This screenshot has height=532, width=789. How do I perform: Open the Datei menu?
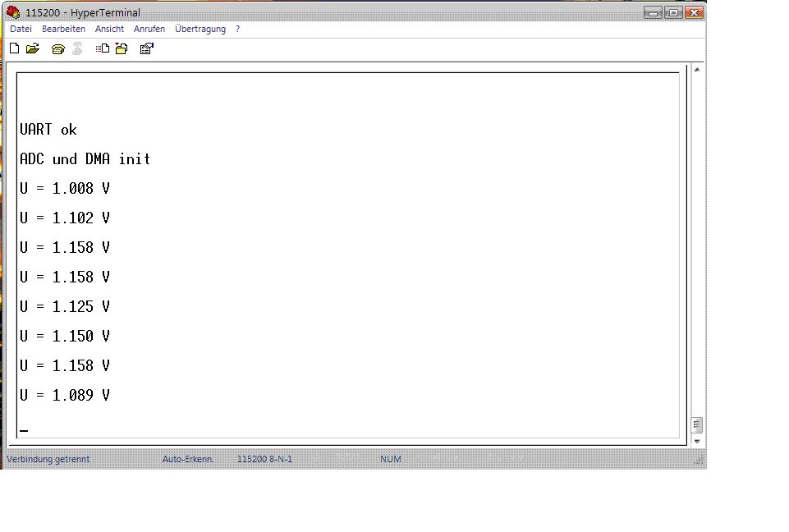tap(21, 30)
